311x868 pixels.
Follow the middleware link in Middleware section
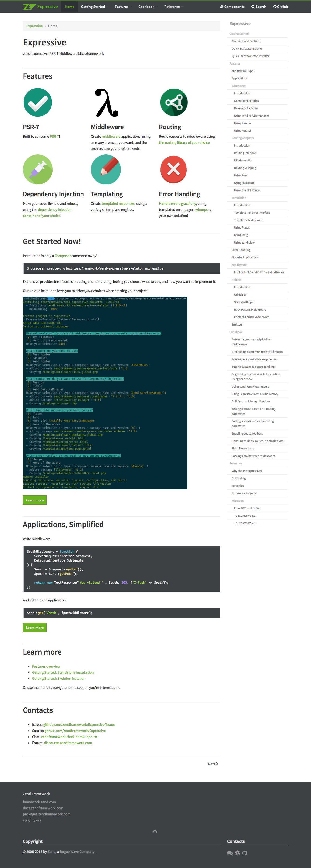pyautogui.click(x=111, y=137)
